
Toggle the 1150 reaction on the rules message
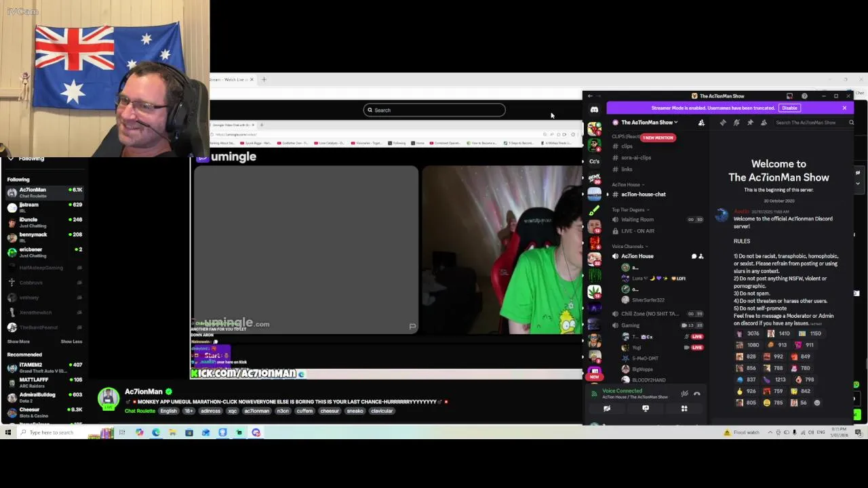810,333
